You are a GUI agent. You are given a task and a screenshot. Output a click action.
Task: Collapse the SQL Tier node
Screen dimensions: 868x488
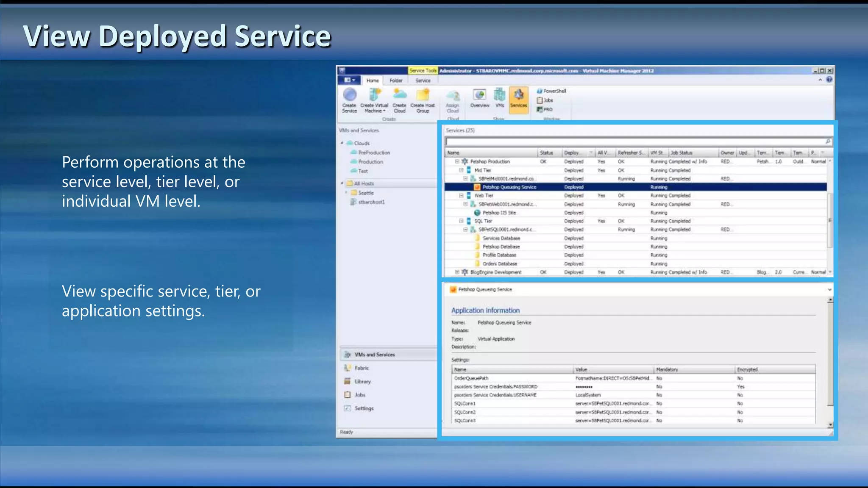pos(461,221)
